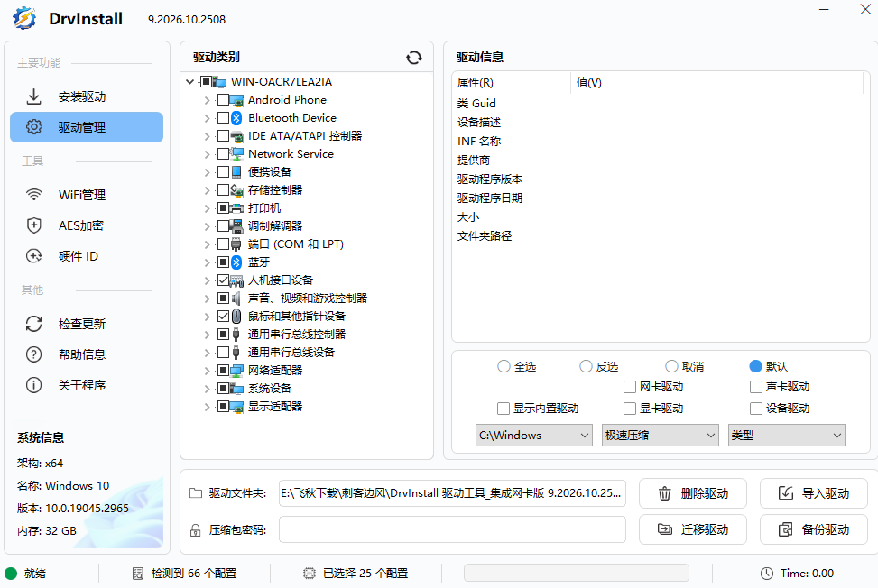
Task: Click the 端口 (COM 和 LPT) icon
Action: point(236,243)
